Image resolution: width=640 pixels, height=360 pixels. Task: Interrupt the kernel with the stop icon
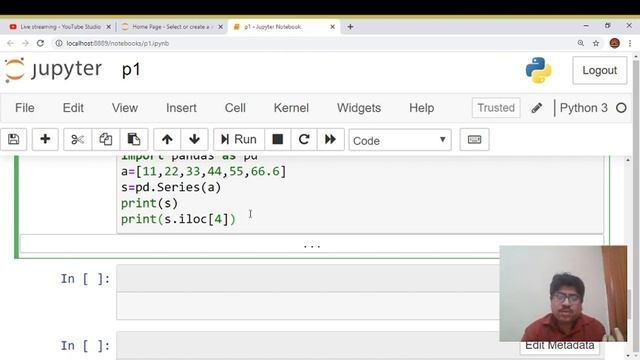pos(278,140)
